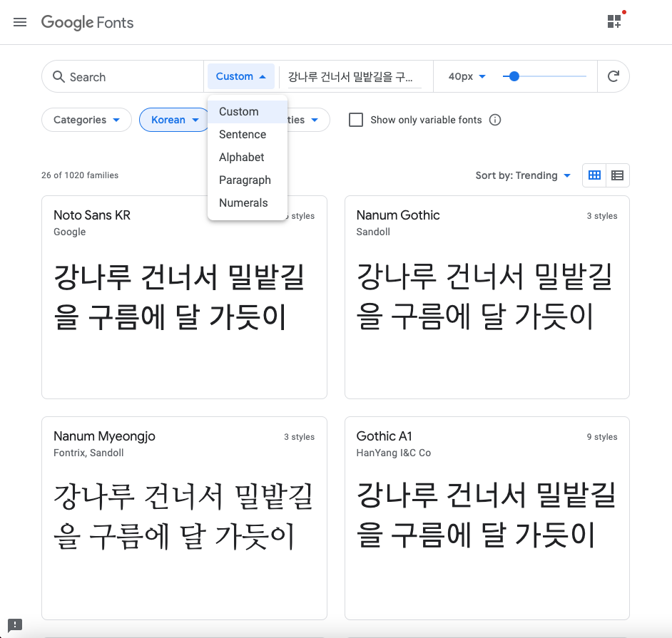Click the 'Google' designer text under Noto Sans KR
This screenshot has height=638, width=672.
[70, 232]
